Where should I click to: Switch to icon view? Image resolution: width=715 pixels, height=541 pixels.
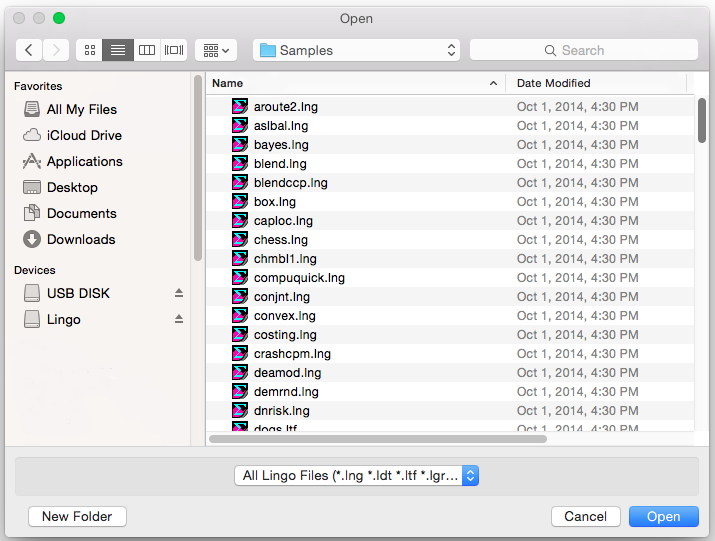click(90, 50)
